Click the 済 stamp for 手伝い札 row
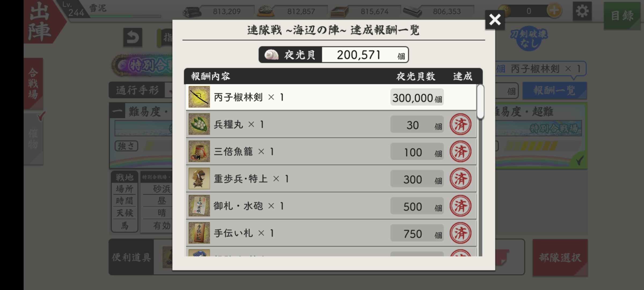Viewport: 644px width, 290px height. (x=460, y=233)
